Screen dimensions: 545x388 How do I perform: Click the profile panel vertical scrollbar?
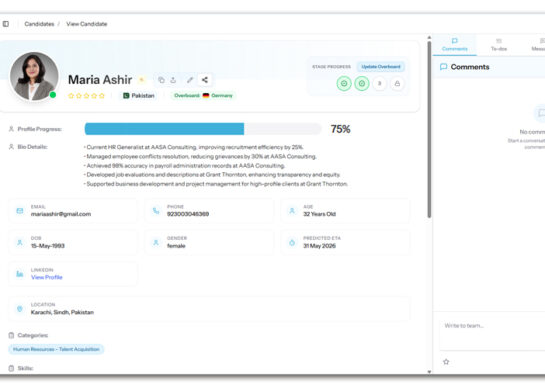[x=429, y=129]
